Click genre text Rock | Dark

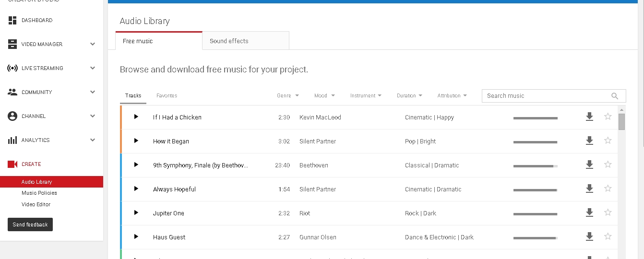(x=420, y=213)
